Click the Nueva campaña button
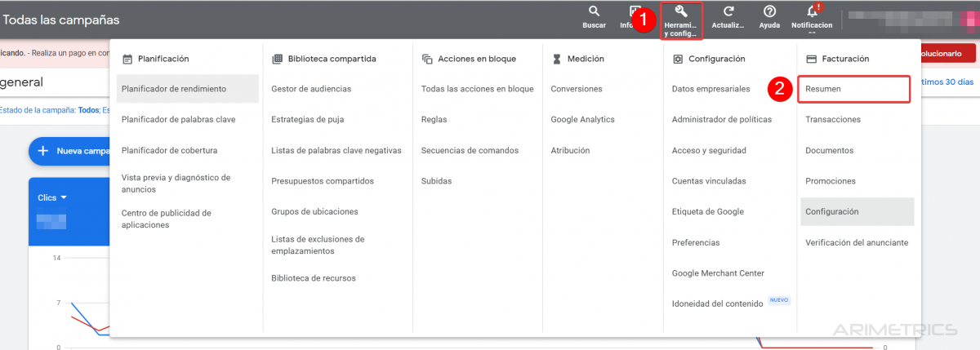The height and width of the screenshot is (350, 980). pos(72,151)
